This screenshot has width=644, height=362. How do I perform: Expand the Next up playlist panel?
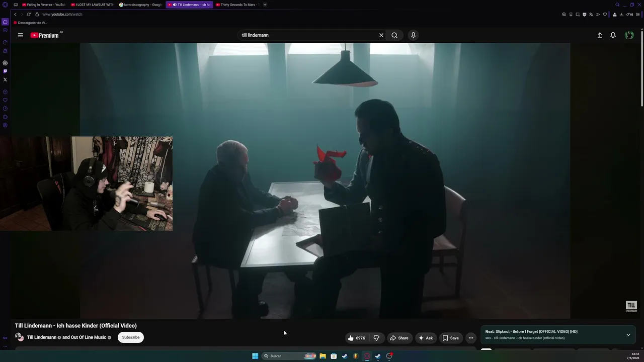pyautogui.click(x=628, y=335)
